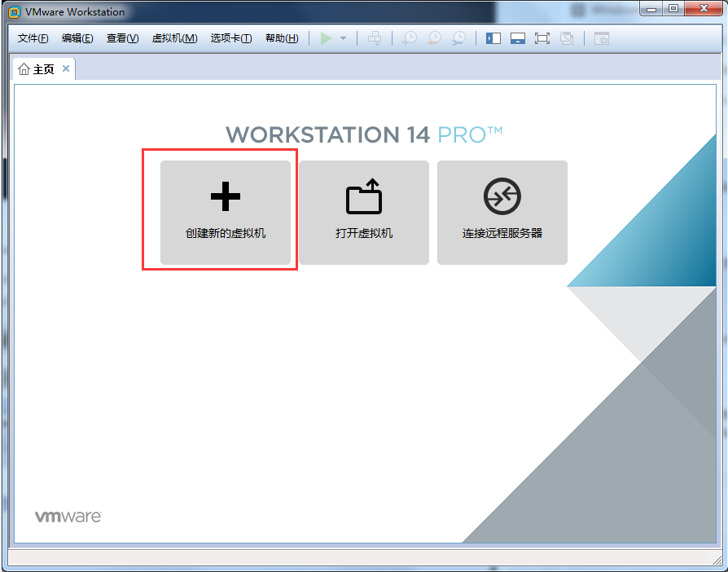Open the 帮助(H) menu
728x572 pixels.
click(282, 38)
